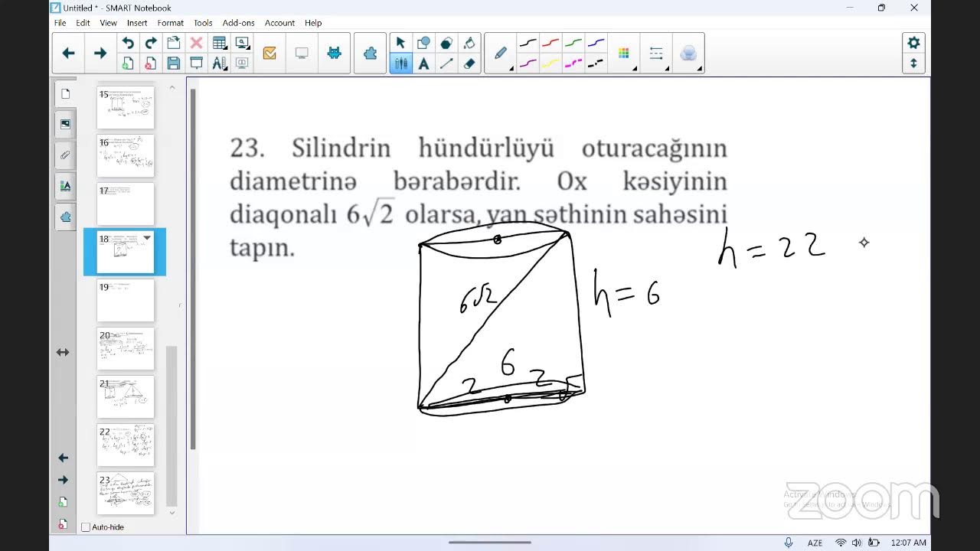980x551 pixels.
Task: Open the color palette dropdown
Action: [x=624, y=54]
